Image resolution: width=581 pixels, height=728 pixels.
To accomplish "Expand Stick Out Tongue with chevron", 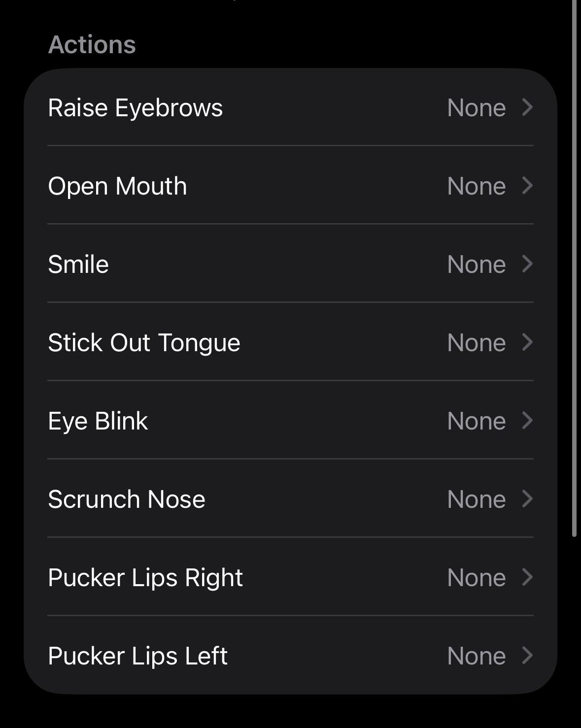I will click(x=527, y=342).
